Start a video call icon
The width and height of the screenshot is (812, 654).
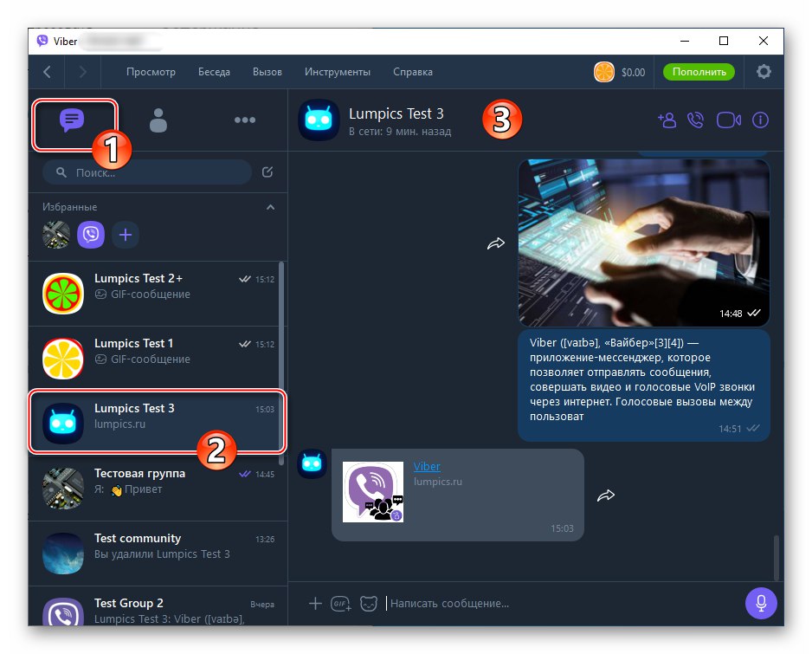[728, 120]
